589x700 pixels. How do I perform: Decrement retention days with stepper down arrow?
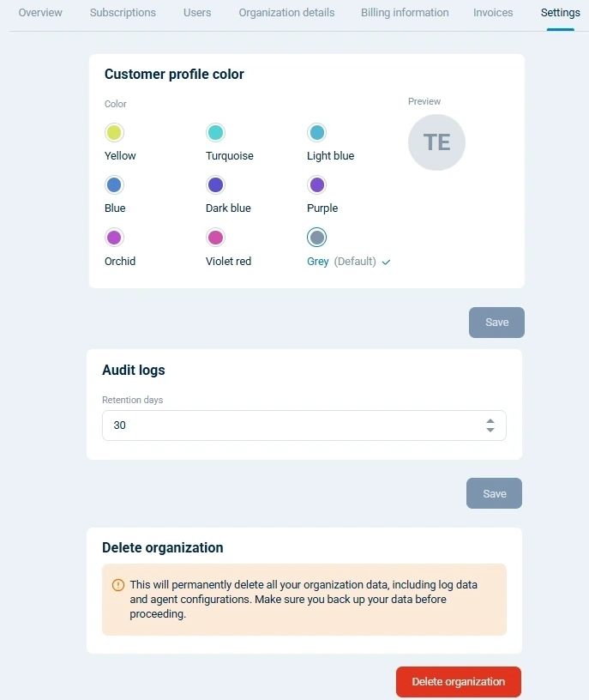[x=490, y=430]
